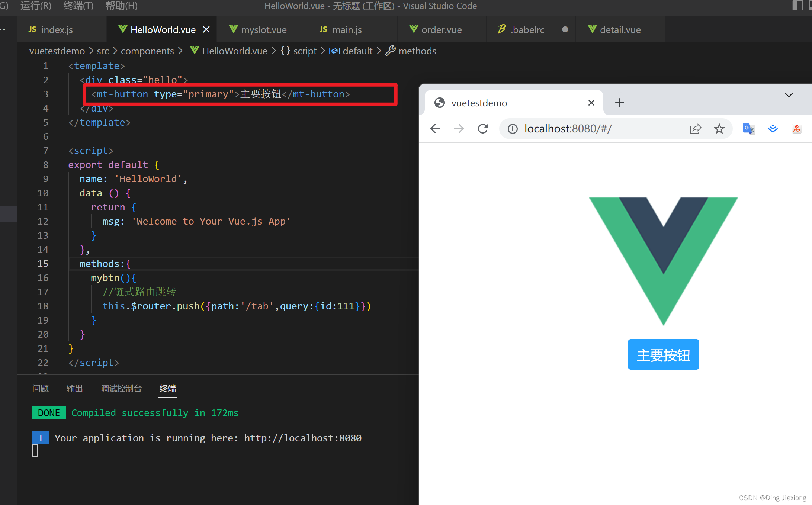Click the site info icon in address bar

(512, 128)
